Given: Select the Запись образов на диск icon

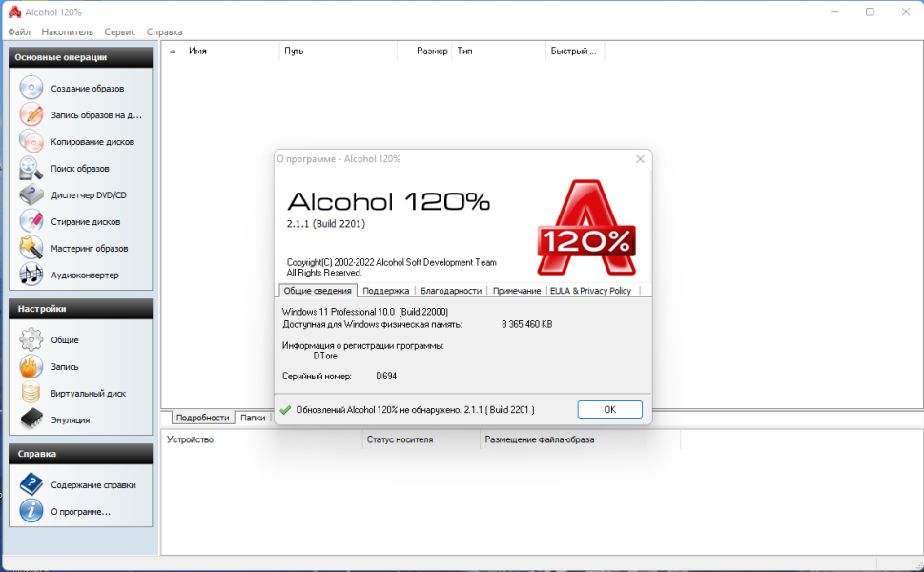Looking at the screenshot, I should coord(31,114).
